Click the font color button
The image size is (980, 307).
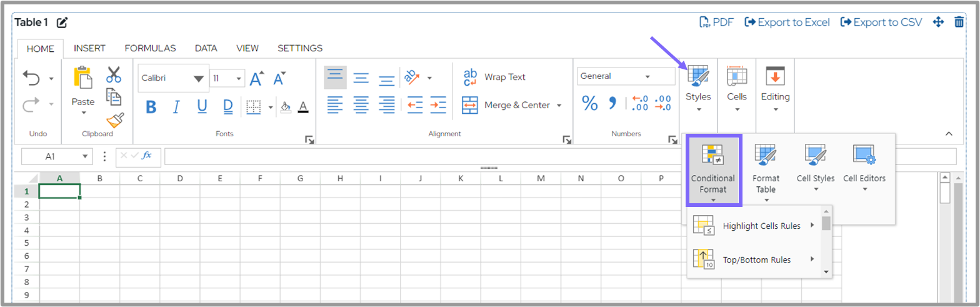tap(303, 107)
